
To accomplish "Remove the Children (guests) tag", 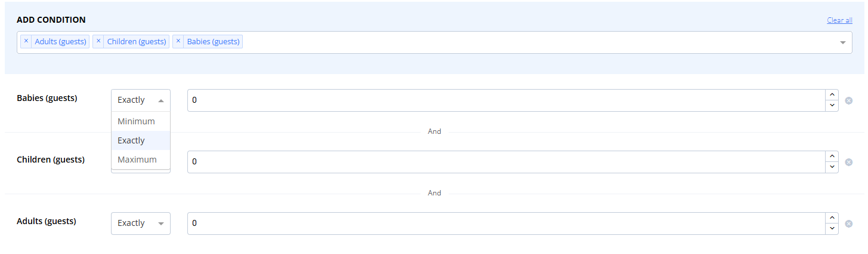I will coord(98,41).
